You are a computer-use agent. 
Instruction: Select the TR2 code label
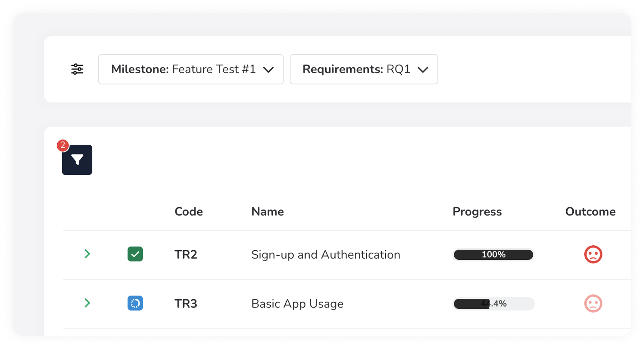(186, 254)
